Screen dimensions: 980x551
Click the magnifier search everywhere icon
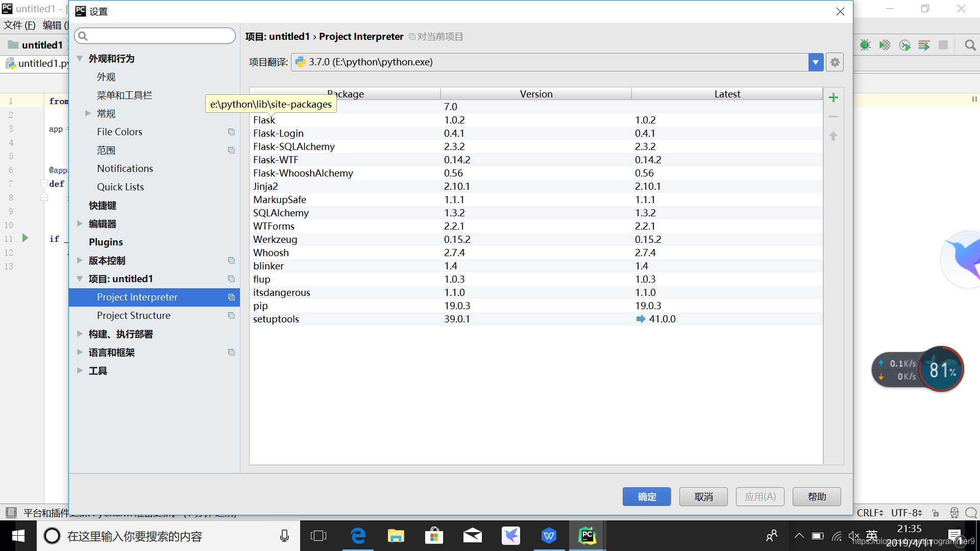(970, 45)
